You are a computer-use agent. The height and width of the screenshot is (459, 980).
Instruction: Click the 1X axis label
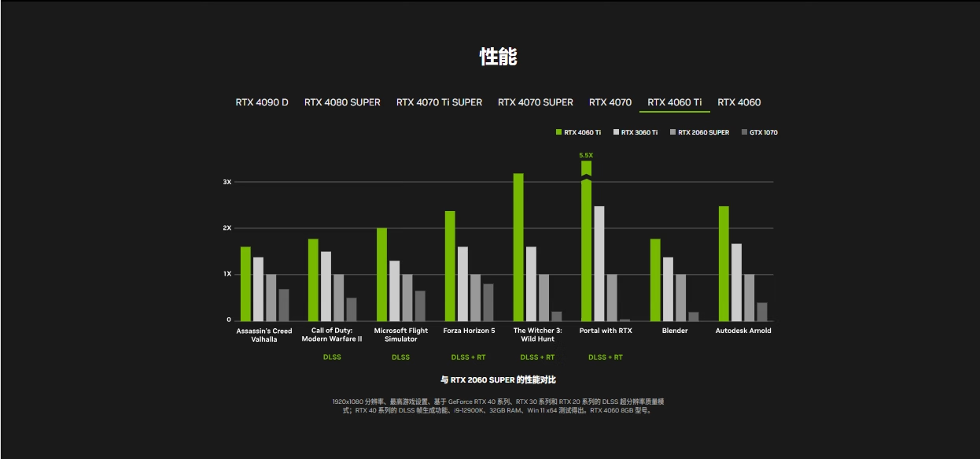(x=227, y=274)
